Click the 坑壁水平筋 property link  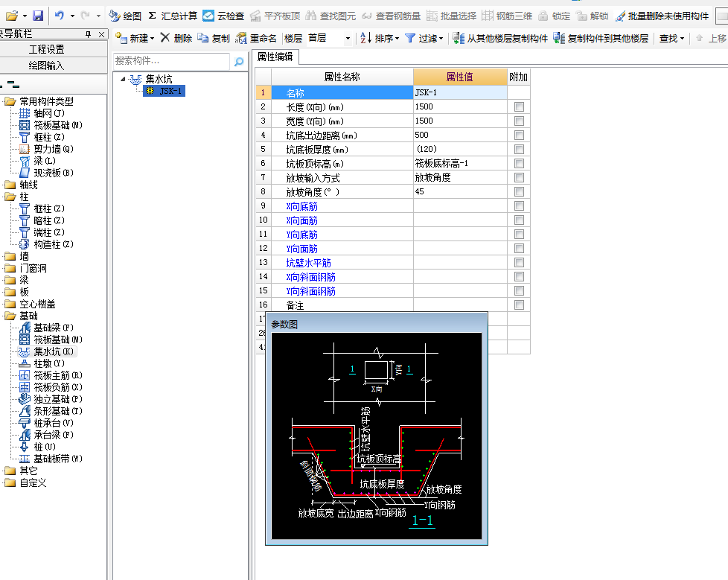tap(308, 263)
